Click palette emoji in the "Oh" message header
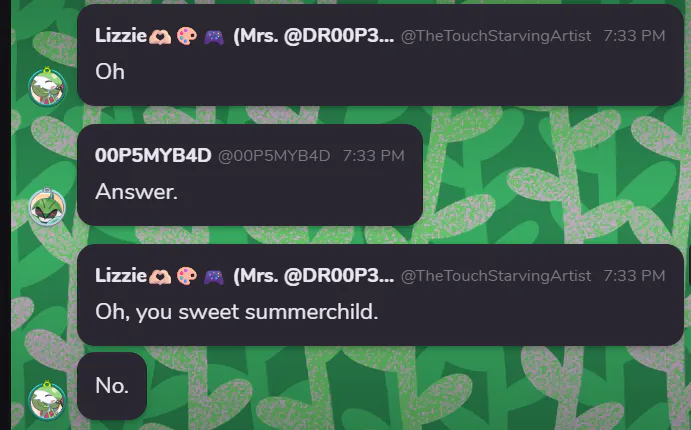Viewport: 691px width, 430px height. click(187, 36)
